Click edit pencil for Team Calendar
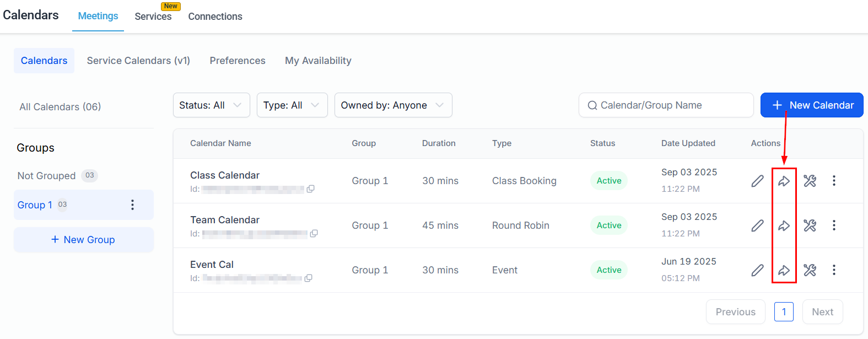The image size is (868, 339). coord(758,225)
